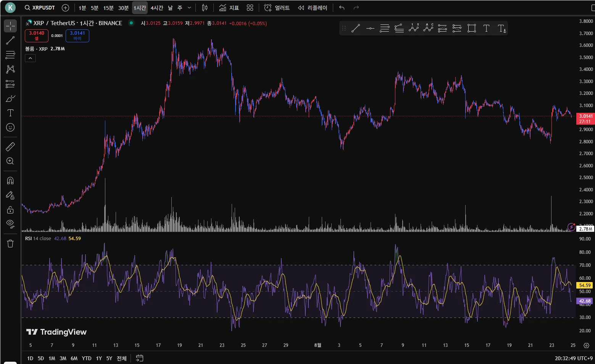The image size is (595, 364).
Task: Select the trend line tool in left sidebar
Action: tap(10, 40)
